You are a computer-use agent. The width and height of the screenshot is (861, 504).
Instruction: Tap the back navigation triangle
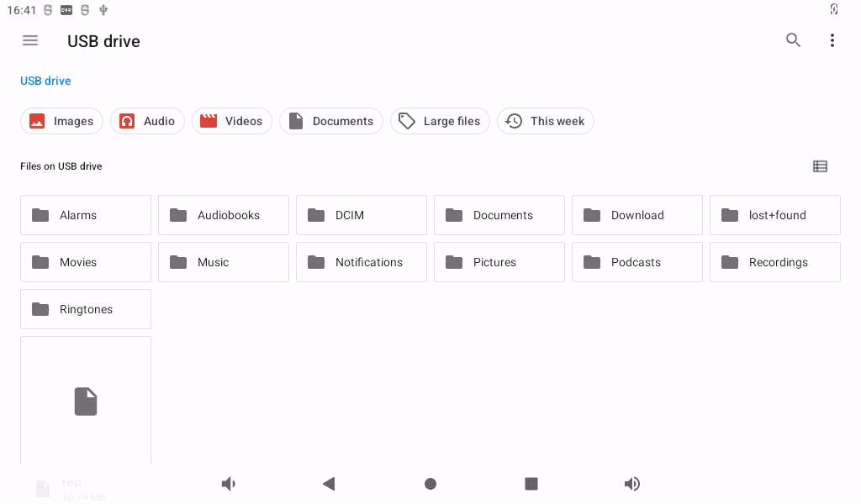pyautogui.click(x=329, y=484)
